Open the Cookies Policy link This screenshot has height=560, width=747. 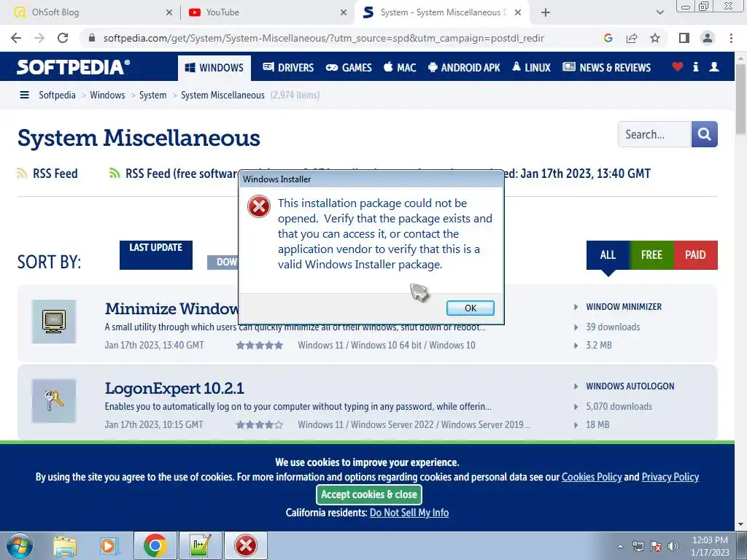click(592, 477)
